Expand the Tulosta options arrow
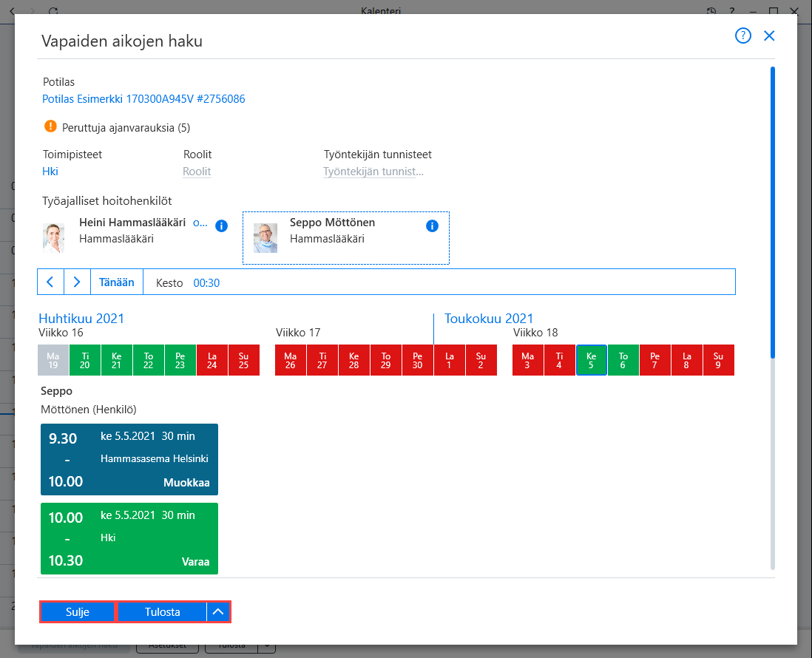Image resolution: width=812 pixels, height=658 pixels. click(218, 612)
